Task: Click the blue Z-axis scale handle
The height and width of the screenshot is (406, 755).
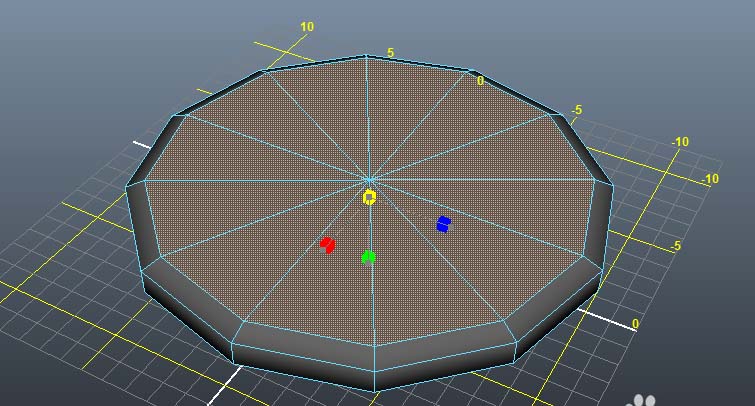Action: 444,224
